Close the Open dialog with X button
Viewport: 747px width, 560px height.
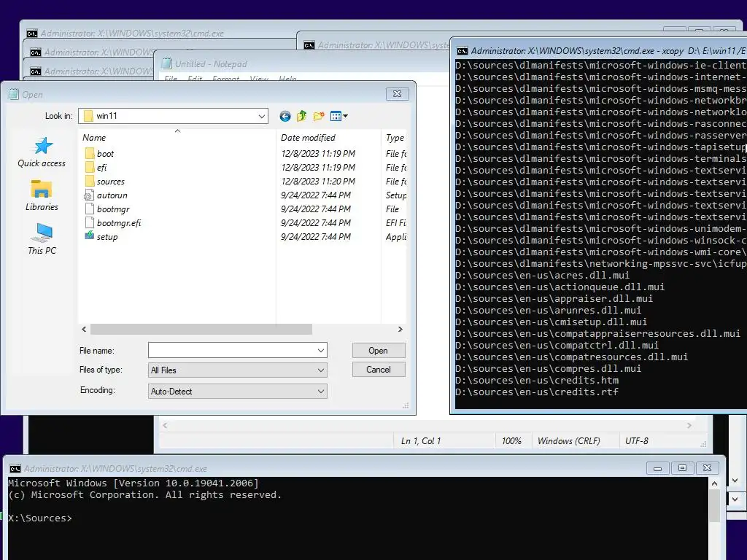[398, 94]
